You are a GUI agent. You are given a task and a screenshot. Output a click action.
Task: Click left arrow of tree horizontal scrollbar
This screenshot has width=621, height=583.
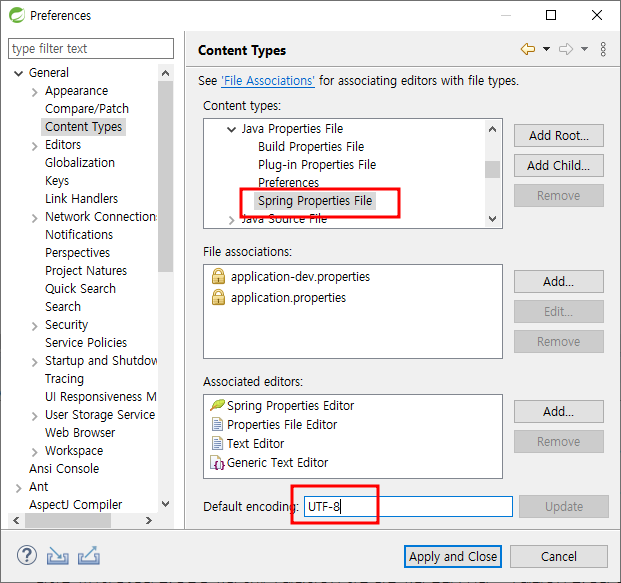point(16,520)
